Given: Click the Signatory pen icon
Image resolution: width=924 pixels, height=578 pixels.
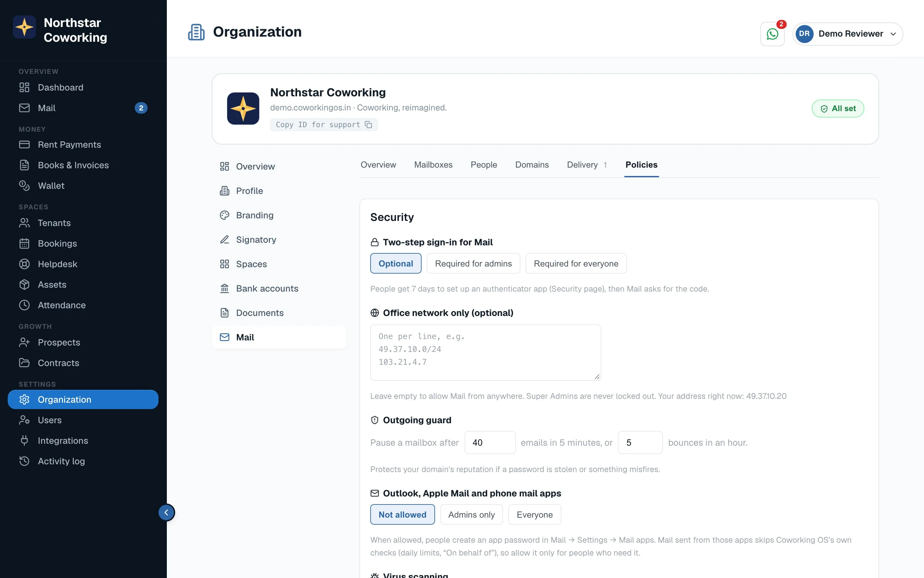Looking at the screenshot, I should pos(225,240).
